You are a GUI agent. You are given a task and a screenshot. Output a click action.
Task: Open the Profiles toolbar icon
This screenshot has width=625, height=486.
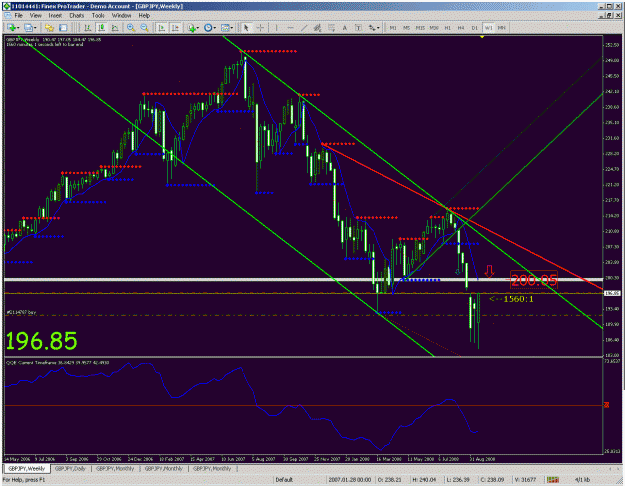(x=28, y=28)
